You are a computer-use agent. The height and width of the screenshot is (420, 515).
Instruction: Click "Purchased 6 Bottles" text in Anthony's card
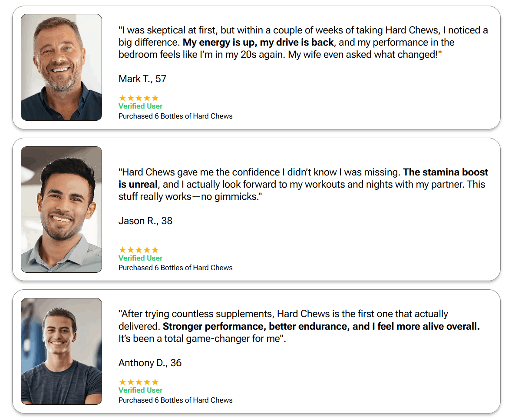click(175, 400)
